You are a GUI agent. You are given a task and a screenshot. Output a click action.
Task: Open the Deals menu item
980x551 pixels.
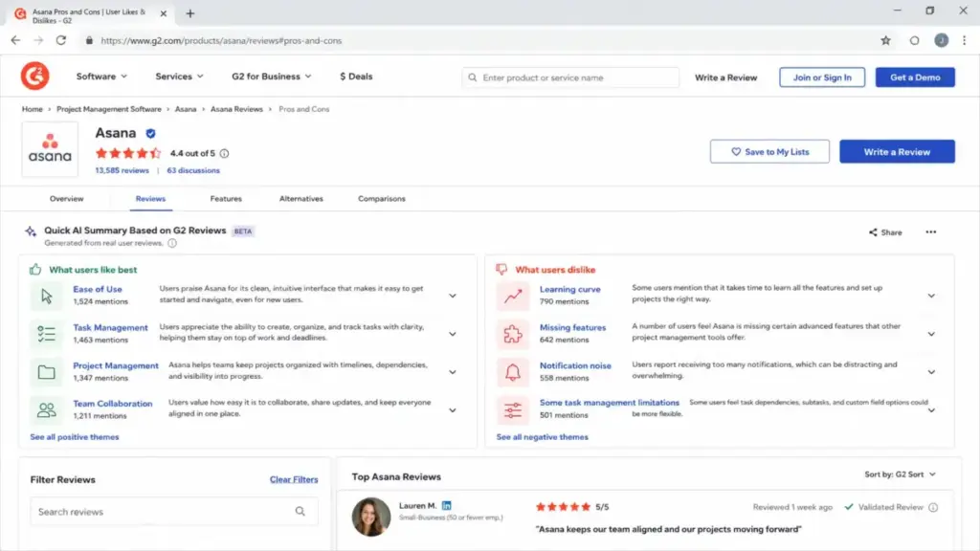(356, 77)
